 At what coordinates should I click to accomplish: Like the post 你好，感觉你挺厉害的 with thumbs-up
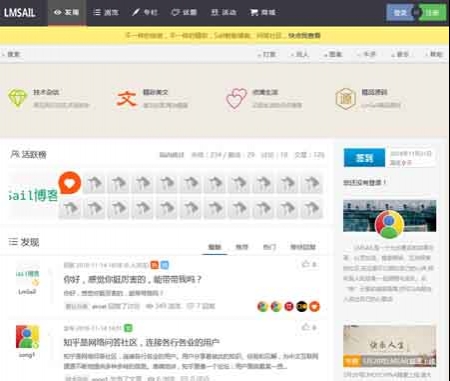[309, 264]
